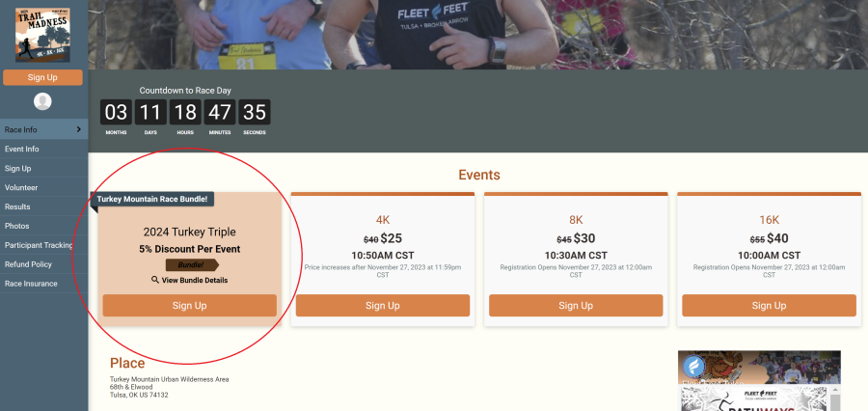The width and height of the screenshot is (868, 411).
Task: Sign up for the 8K event
Action: coord(576,306)
